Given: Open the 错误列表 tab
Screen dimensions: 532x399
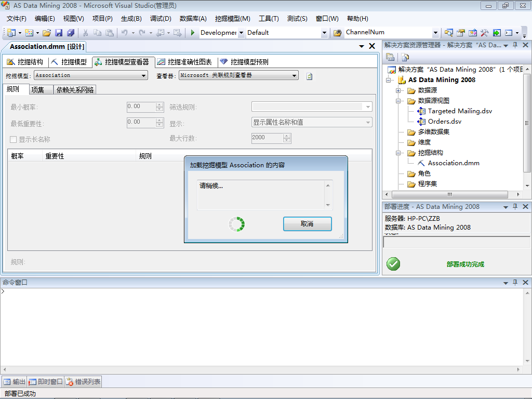Looking at the screenshot, I should 83,382.
